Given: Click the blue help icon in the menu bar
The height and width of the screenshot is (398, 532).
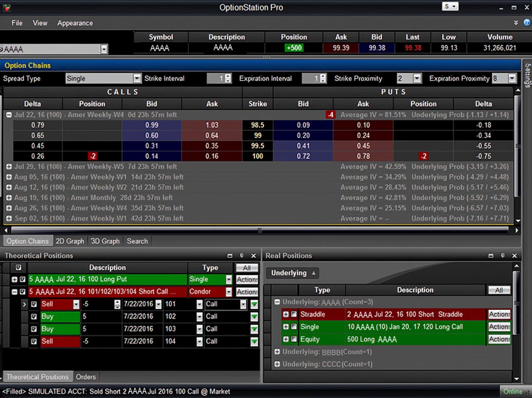Looking at the screenshot, I should [x=527, y=22].
